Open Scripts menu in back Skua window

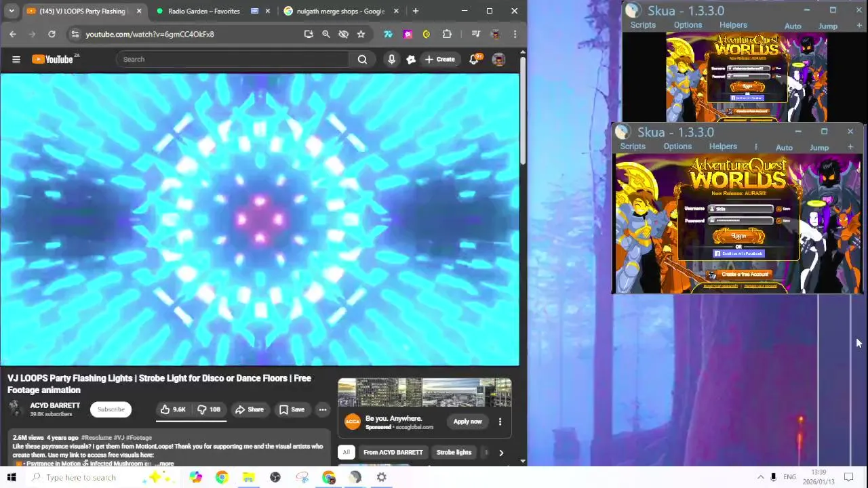click(643, 25)
